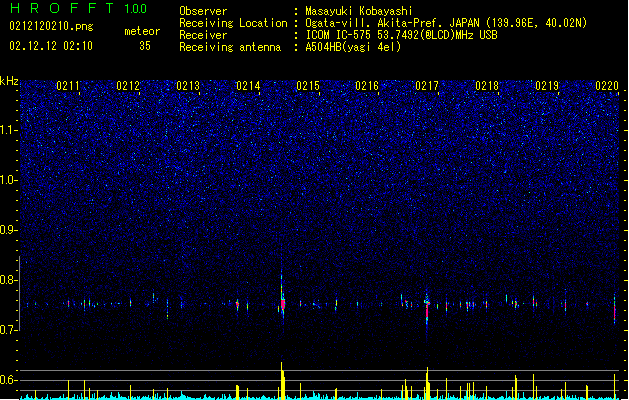
Task: Click the strong meteor echo at 0217
Action: pos(427,309)
